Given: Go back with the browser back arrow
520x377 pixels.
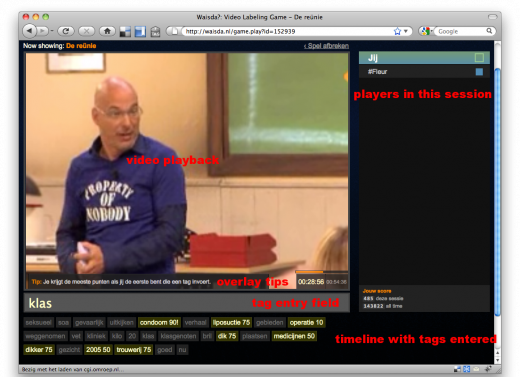Looking at the screenshot, I should click(x=29, y=31).
